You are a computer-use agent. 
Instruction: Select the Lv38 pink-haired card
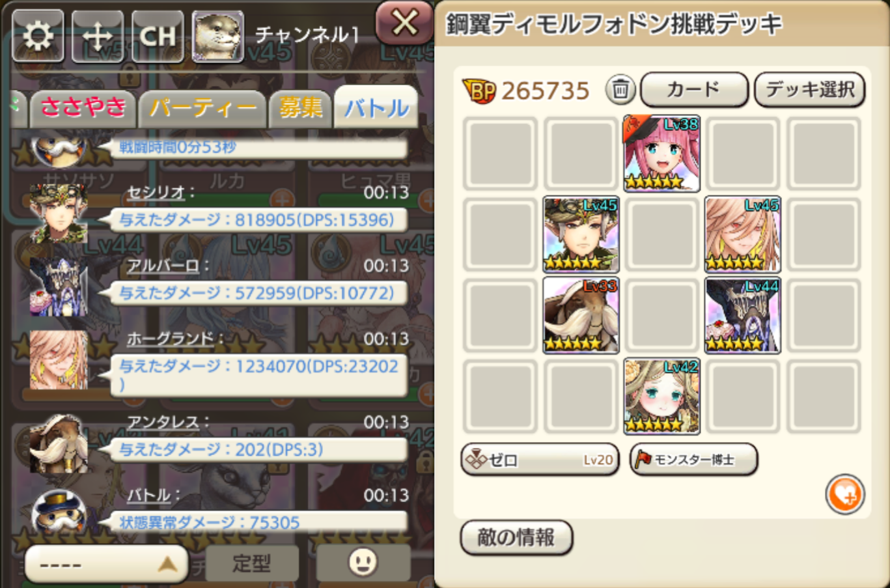[x=661, y=154]
